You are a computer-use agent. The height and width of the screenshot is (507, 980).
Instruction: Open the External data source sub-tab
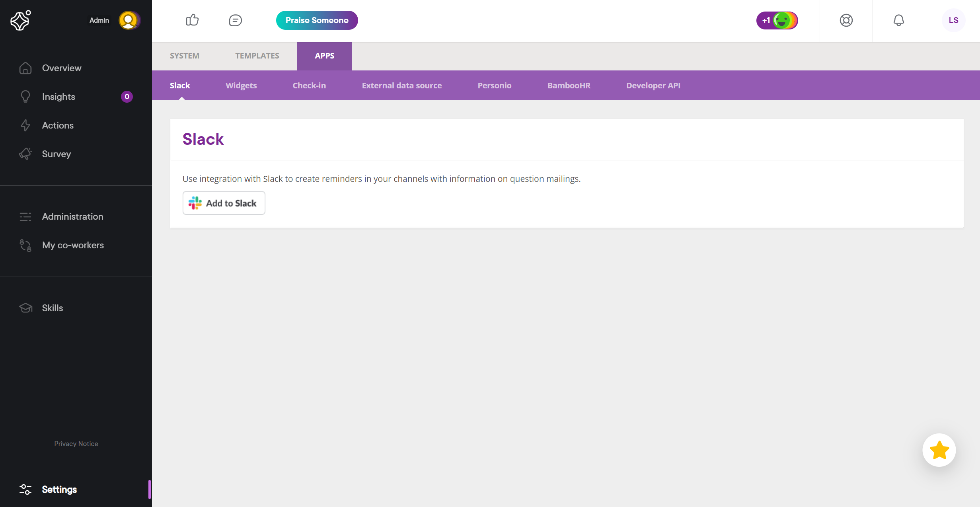402,86
